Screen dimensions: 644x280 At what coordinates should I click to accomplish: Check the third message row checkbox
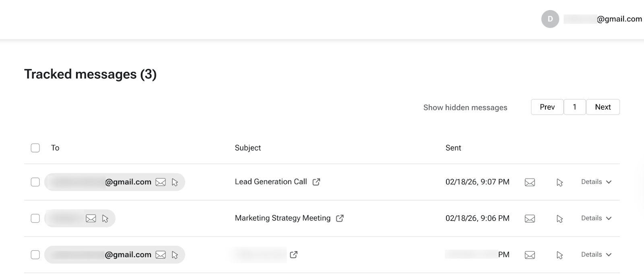[35, 255]
